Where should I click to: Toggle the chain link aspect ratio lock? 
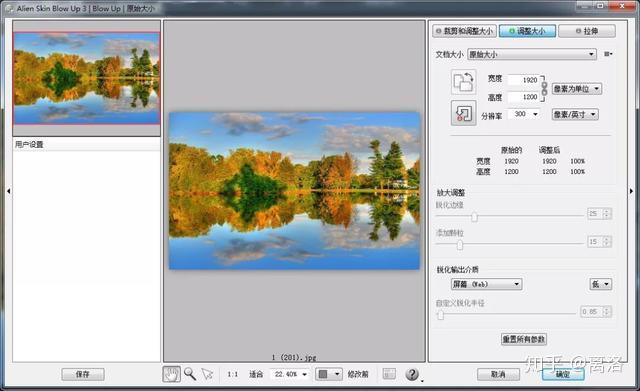544,89
